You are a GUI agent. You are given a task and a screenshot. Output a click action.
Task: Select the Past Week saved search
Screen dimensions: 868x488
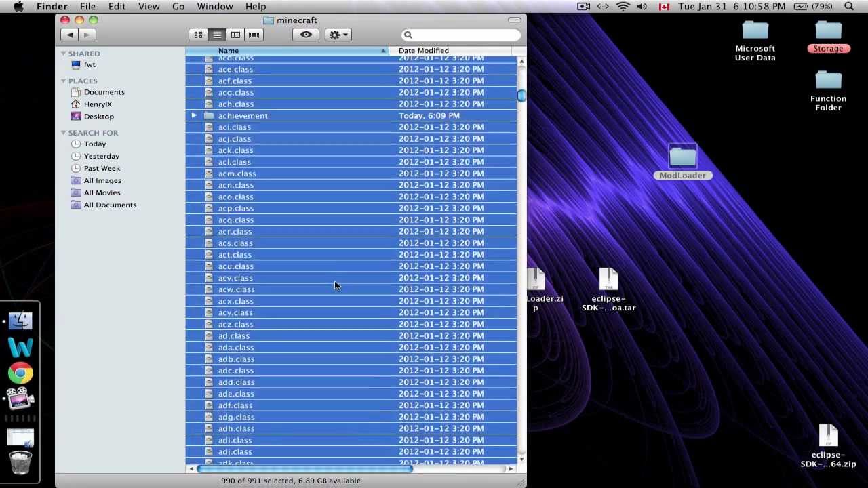tap(102, 168)
